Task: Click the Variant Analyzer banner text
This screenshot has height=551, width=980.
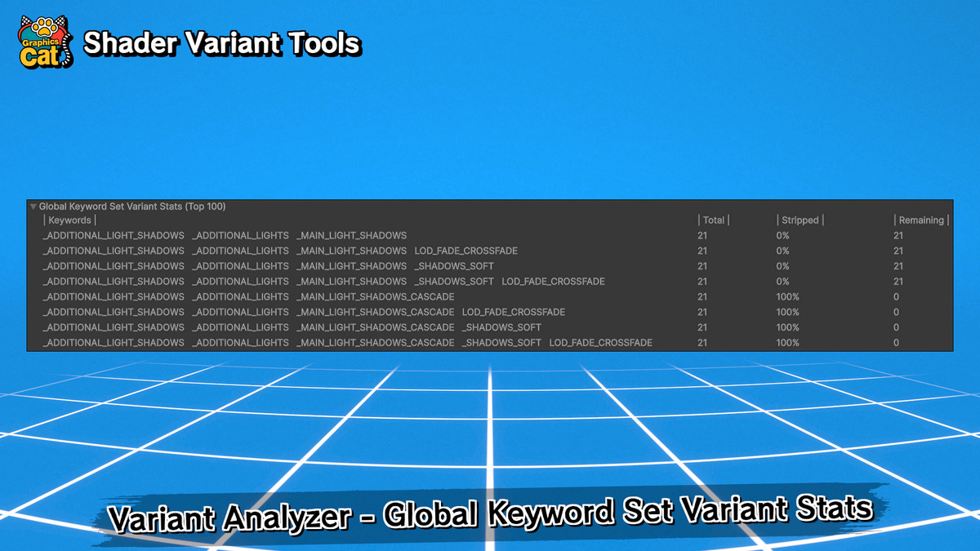Action: point(490,513)
